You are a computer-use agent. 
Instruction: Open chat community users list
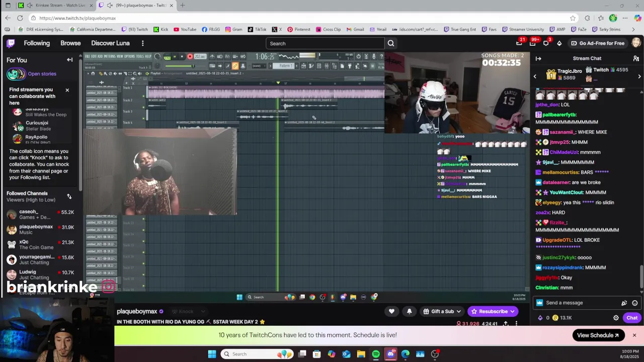pyautogui.click(x=636, y=58)
